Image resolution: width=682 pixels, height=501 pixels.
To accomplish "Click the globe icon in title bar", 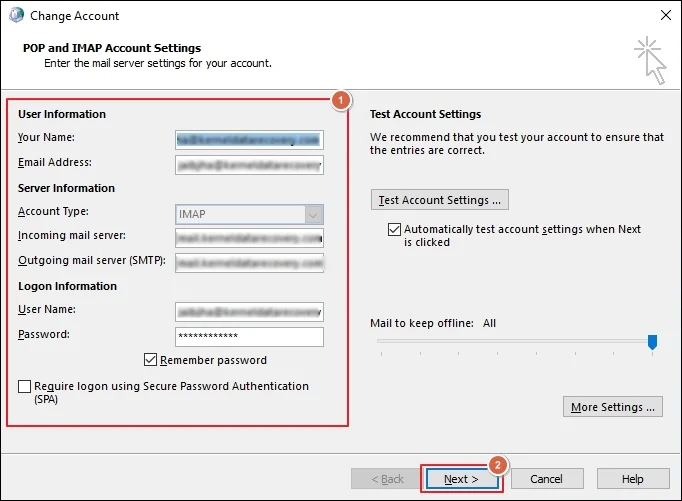I will pyautogui.click(x=17, y=15).
